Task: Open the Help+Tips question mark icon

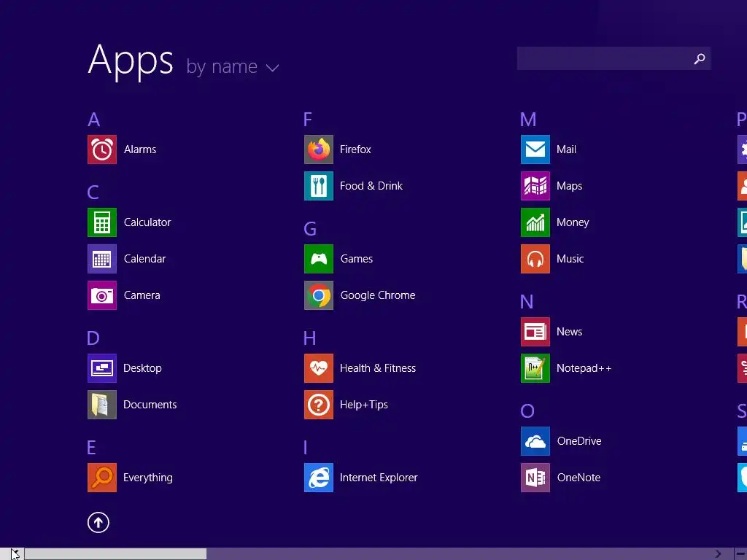Action: (x=319, y=405)
